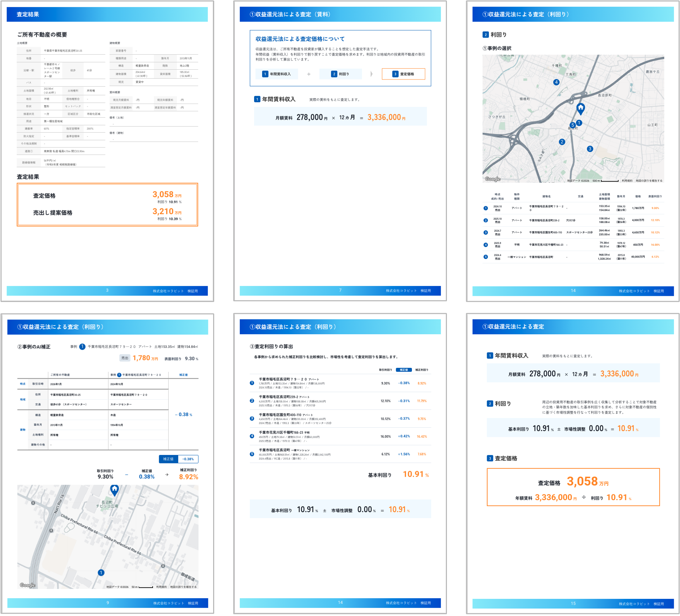Click the Google logo on the area map
The image size is (680, 616).
tap(492, 179)
